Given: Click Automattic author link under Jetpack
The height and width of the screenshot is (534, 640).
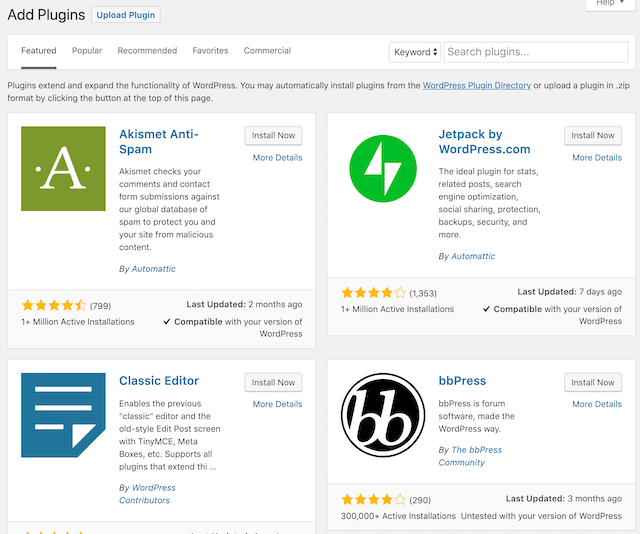Looking at the screenshot, I should click(x=473, y=256).
